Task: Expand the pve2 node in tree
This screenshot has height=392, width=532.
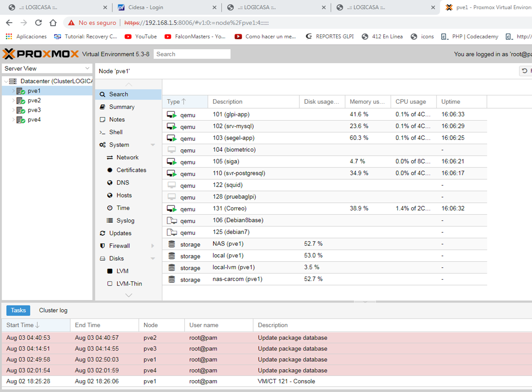Action: tap(14, 101)
